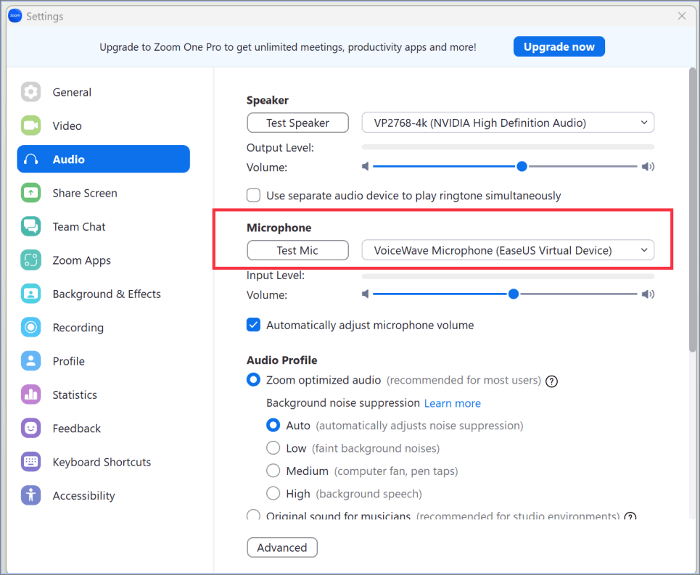Uncheck Automatically adjust microphone volume
700x575 pixels.
pos(254,325)
